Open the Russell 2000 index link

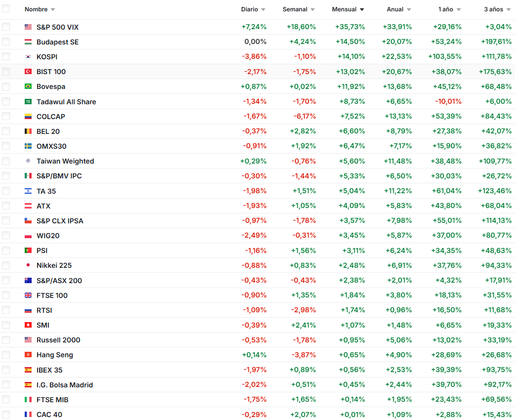point(58,340)
